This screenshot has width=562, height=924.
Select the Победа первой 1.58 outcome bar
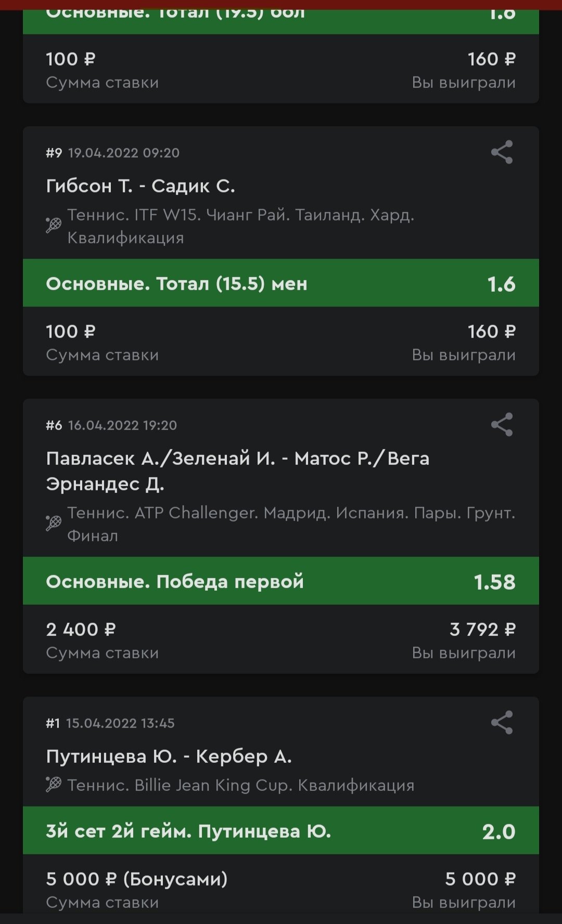click(280, 581)
